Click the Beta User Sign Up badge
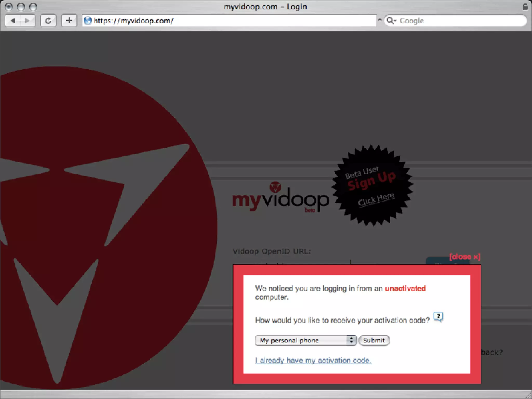 pos(372,185)
